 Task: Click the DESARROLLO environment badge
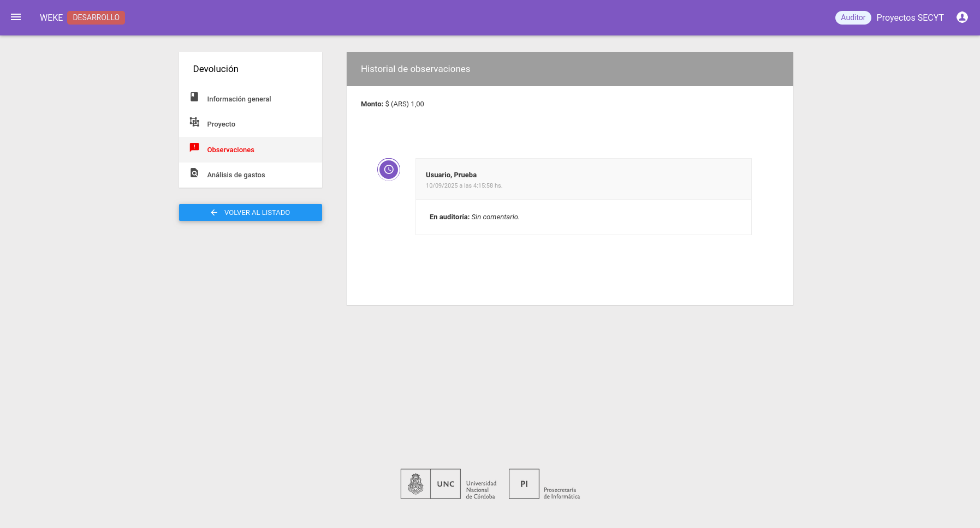96,17
